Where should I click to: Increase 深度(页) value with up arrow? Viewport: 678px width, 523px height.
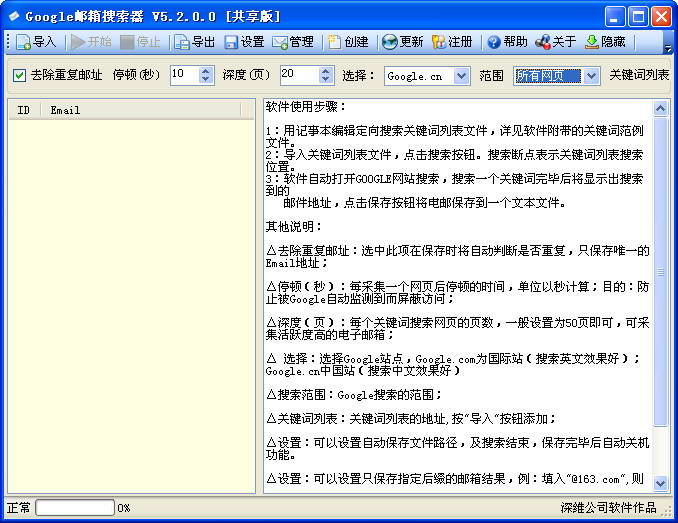(x=326, y=71)
